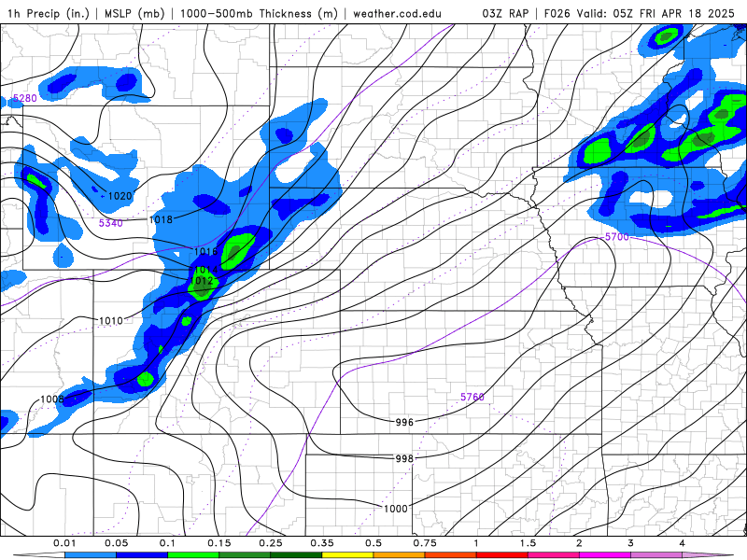Image resolution: width=747 pixels, height=560 pixels.
Task: Click the 0.25 legend value
Action: [x=271, y=543]
